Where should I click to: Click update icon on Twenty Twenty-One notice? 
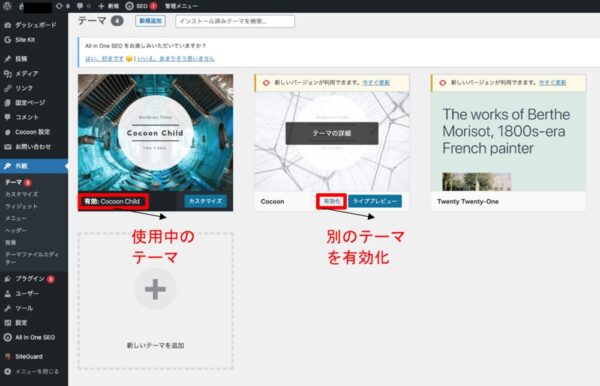[442, 83]
